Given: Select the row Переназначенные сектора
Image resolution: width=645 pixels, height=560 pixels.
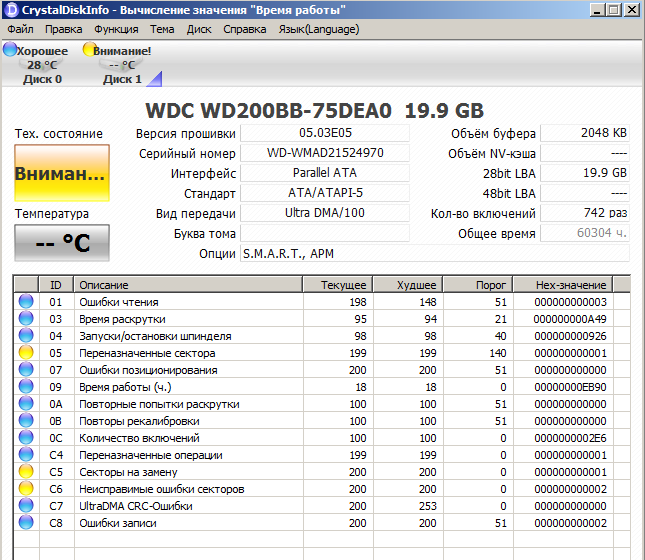Looking at the screenshot, I should click(x=322, y=353).
